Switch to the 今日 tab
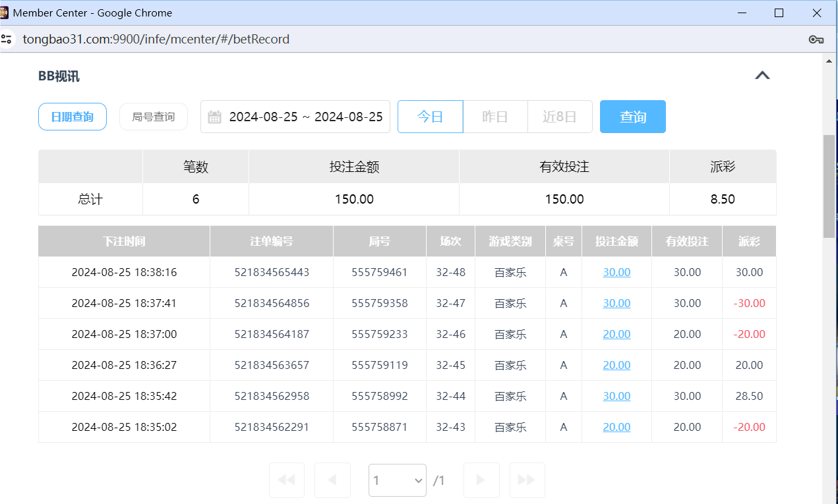Image resolution: width=838 pixels, height=504 pixels. pyautogui.click(x=430, y=116)
